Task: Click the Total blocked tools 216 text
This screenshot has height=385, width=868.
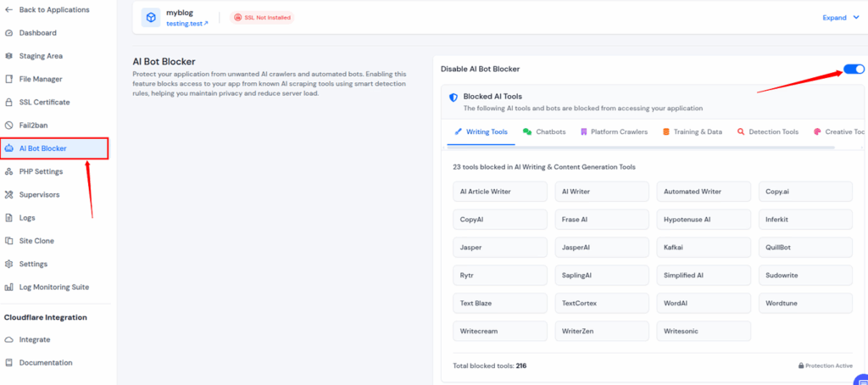Action: [490, 365]
